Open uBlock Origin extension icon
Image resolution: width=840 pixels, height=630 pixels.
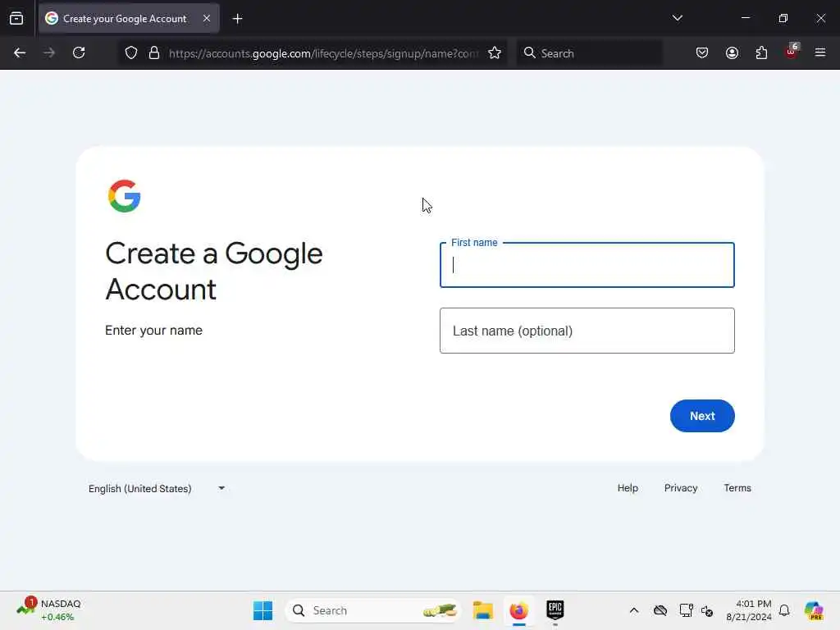792,52
